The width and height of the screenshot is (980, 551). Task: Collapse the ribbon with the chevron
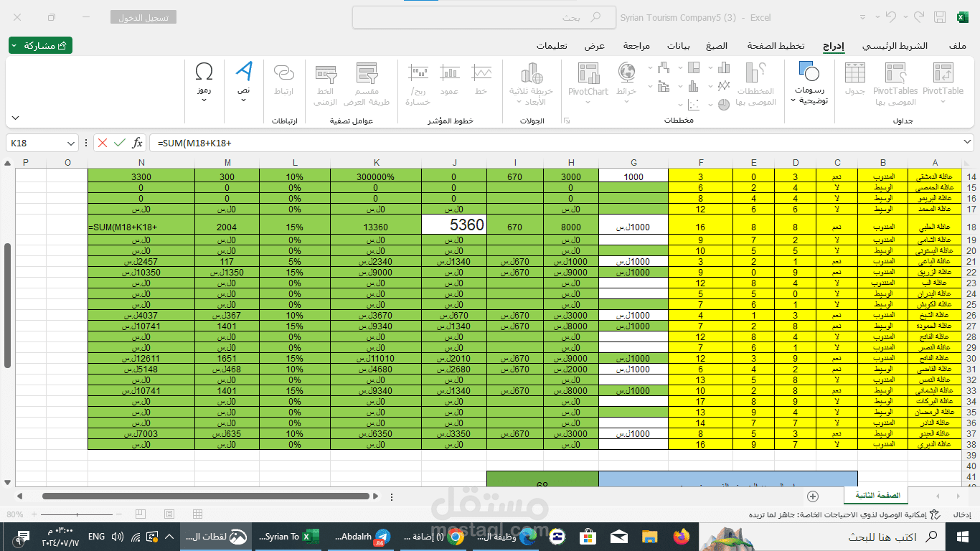click(15, 118)
